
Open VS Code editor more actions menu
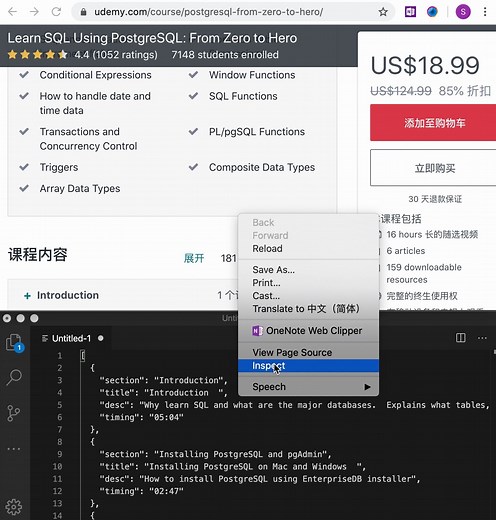(482, 338)
